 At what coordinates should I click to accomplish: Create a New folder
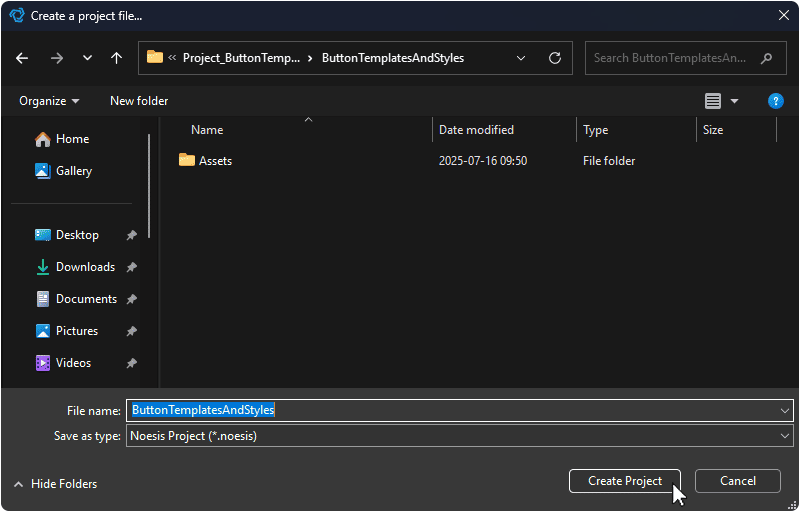(x=139, y=101)
